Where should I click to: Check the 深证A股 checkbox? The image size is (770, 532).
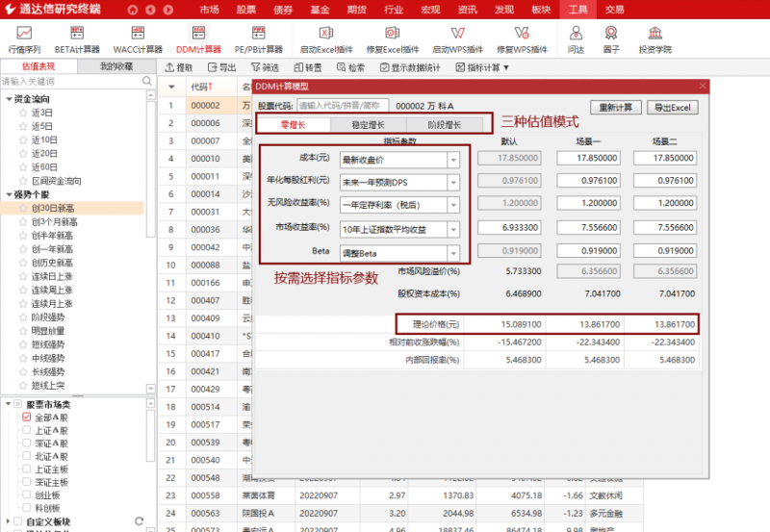click(27, 443)
